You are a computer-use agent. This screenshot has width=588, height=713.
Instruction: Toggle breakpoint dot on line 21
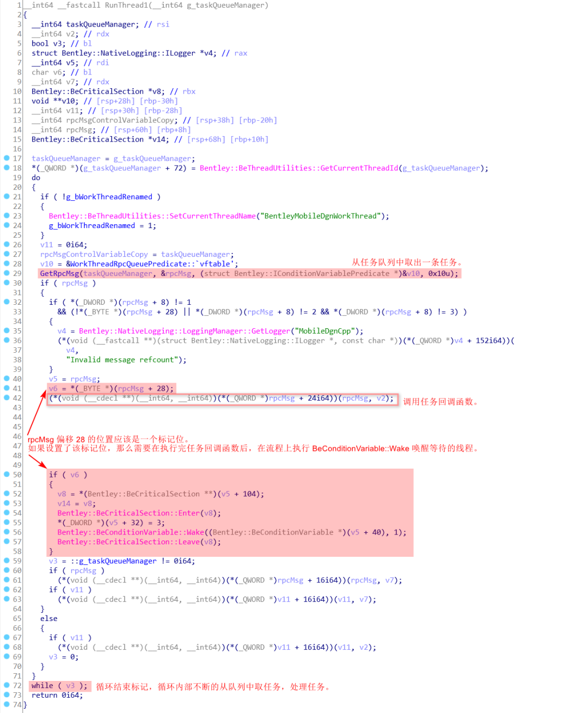7,196
